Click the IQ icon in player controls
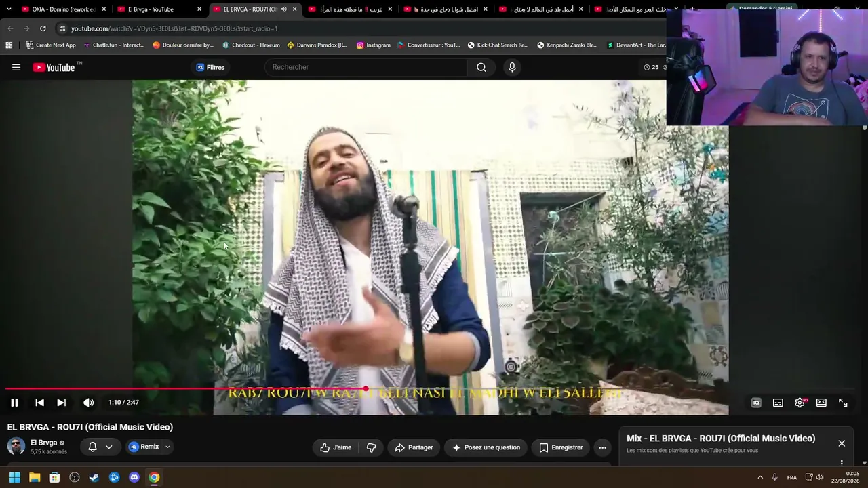Image resolution: width=868 pixels, height=488 pixels. (x=756, y=403)
